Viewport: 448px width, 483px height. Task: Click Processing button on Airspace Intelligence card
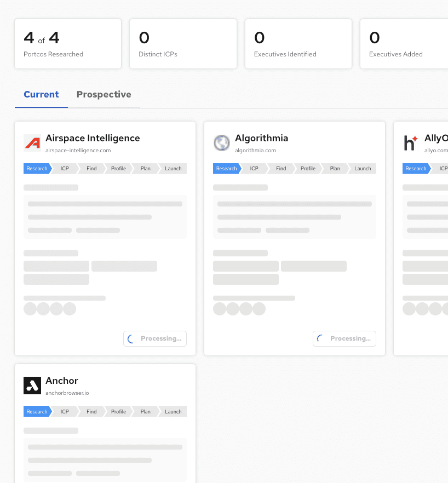point(155,338)
